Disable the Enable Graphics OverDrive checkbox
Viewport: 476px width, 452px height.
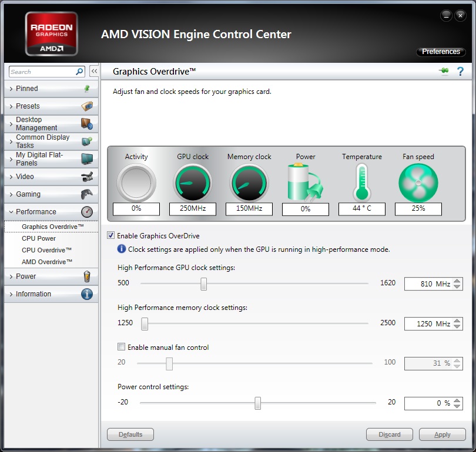pyautogui.click(x=111, y=235)
